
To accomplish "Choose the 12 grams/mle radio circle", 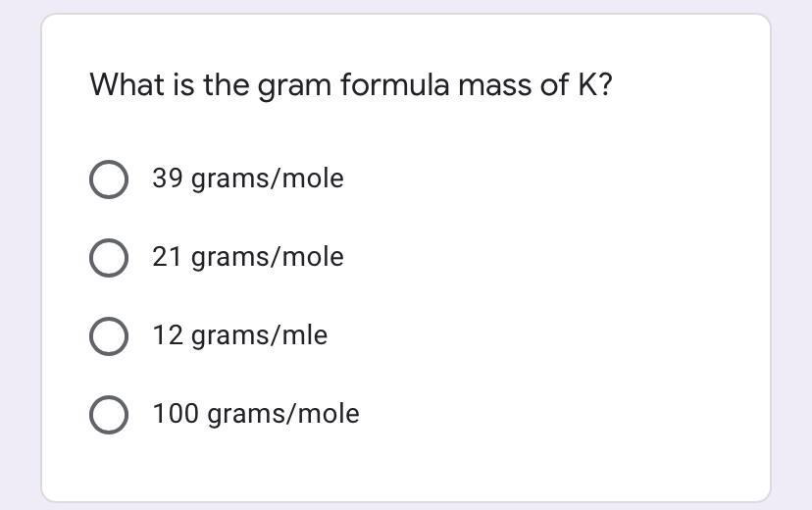I will click(x=108, y=336).
